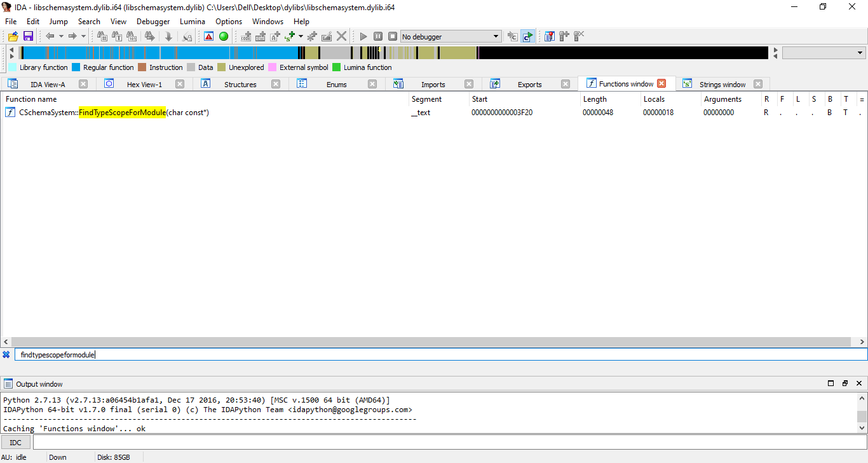Screen dimensions: 868x463
Task: Open the Options menu
Action: [x=229, y=21]
